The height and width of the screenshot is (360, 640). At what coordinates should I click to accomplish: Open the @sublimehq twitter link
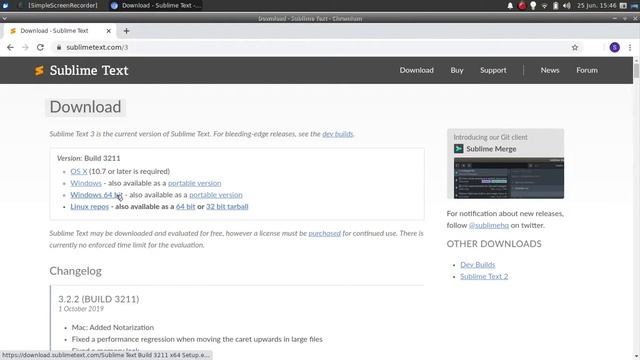[489, 225]
